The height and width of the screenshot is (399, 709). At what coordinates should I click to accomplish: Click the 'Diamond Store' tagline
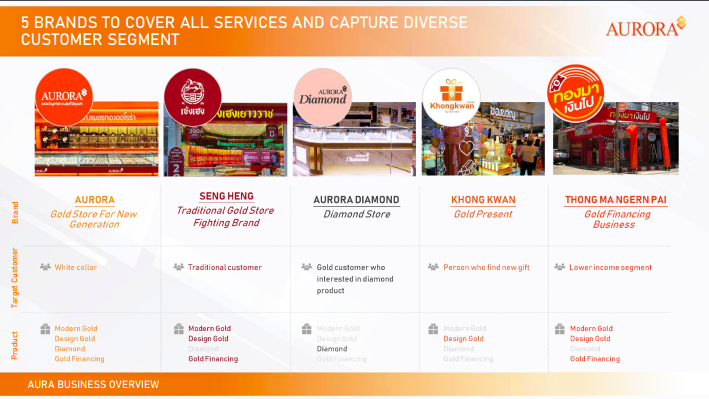[x=357, y=214]
